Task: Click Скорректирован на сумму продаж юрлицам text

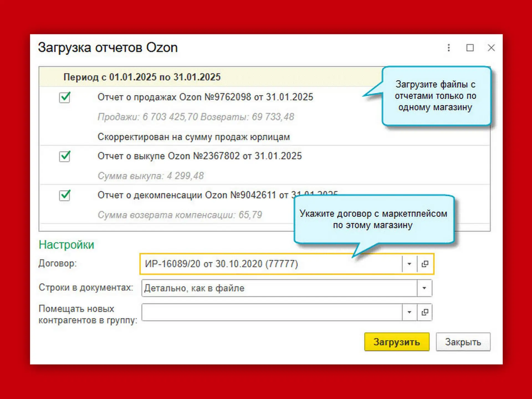Action: tap(194, 137)
